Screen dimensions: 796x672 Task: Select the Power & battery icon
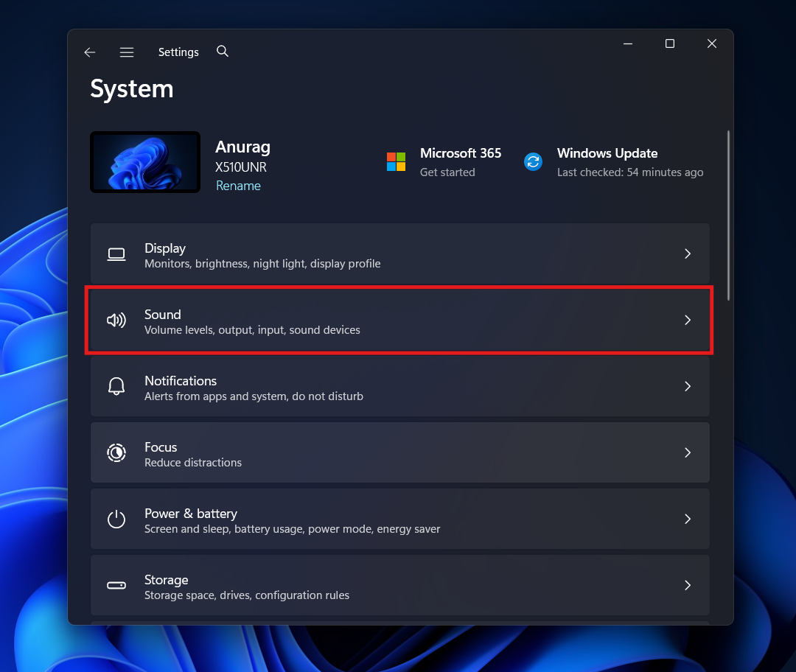(x=116, y=519)
